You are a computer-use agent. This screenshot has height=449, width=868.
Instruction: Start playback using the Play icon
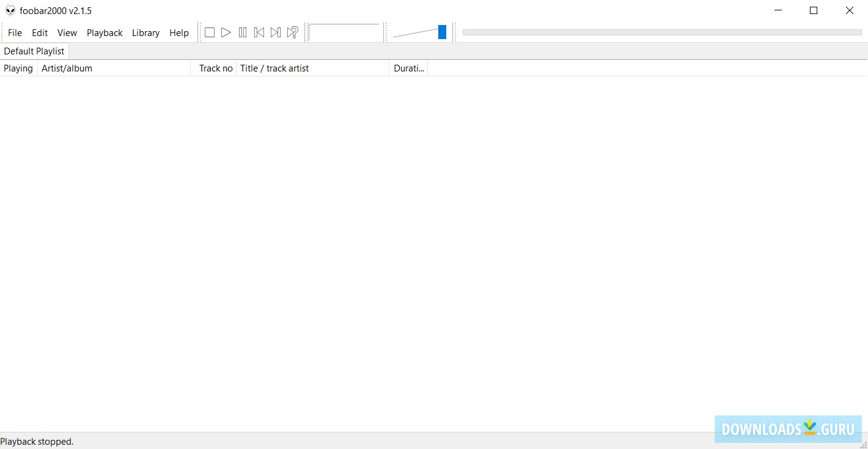(226, 32)
